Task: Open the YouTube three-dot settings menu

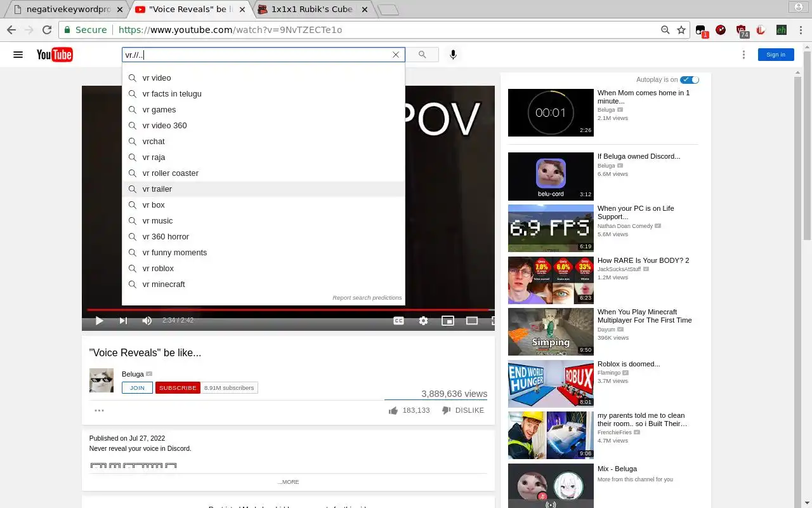Action: pos(743,55)
